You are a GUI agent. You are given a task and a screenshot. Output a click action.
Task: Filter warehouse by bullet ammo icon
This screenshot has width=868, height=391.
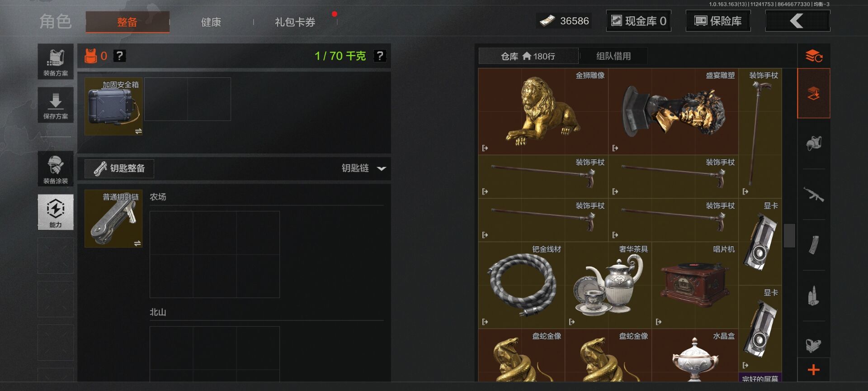[x=814, y=296]
